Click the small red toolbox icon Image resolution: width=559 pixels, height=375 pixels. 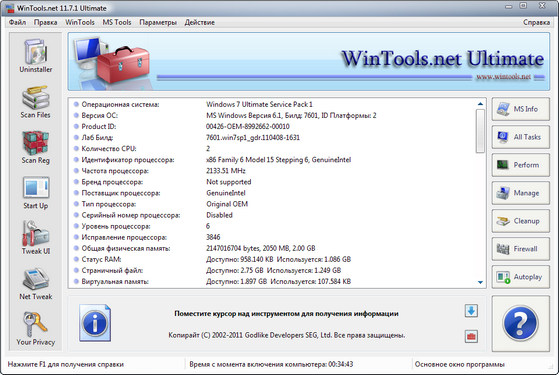click(x=471, y=336)
